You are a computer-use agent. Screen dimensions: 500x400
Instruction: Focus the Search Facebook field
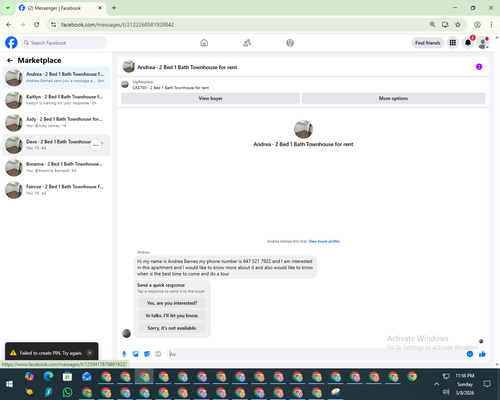pos(64,43)
